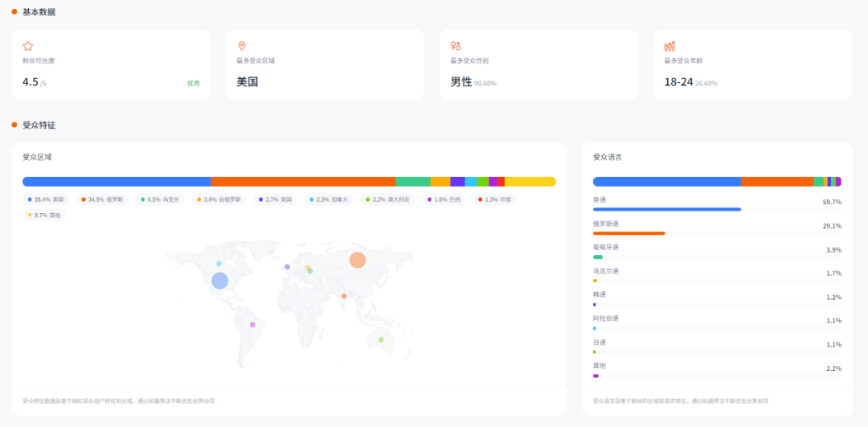Click the footnote under the audience language list
Screen dimensions: 868x427
coord(681,400)
